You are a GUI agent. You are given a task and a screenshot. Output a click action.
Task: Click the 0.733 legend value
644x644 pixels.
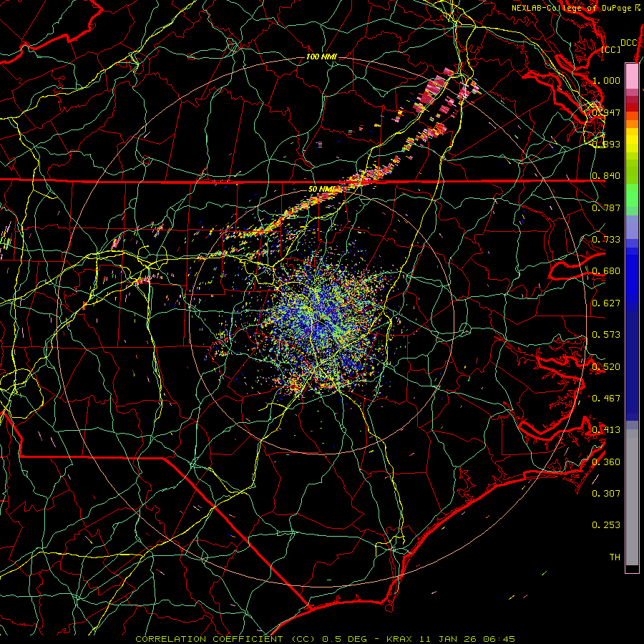pos(606,240)
